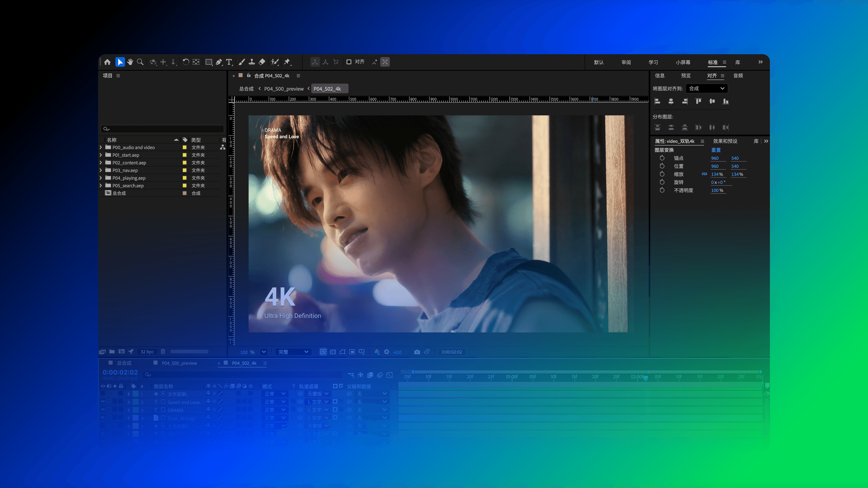Image resolution: width=868 pixels, height=488 pixels.
Task: Expand the P04_playing.aep folder
Action: pos(101,178)
